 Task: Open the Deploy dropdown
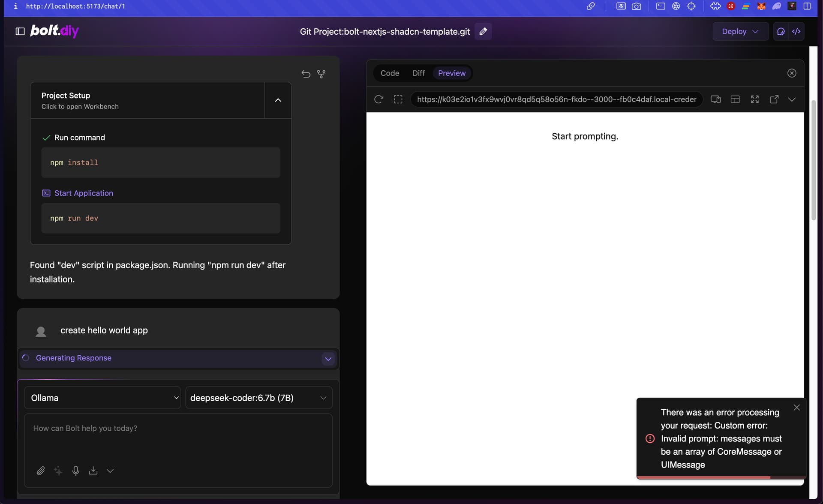click(x=740, y=31)
